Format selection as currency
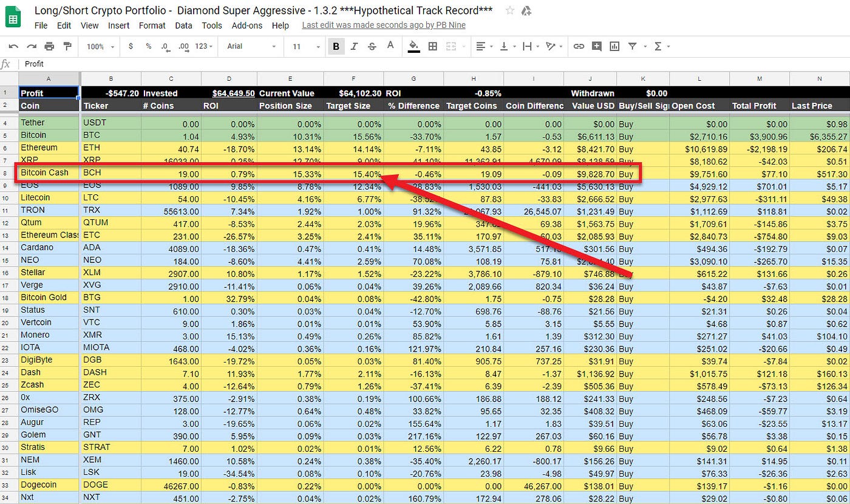 (x=131, y=46)
